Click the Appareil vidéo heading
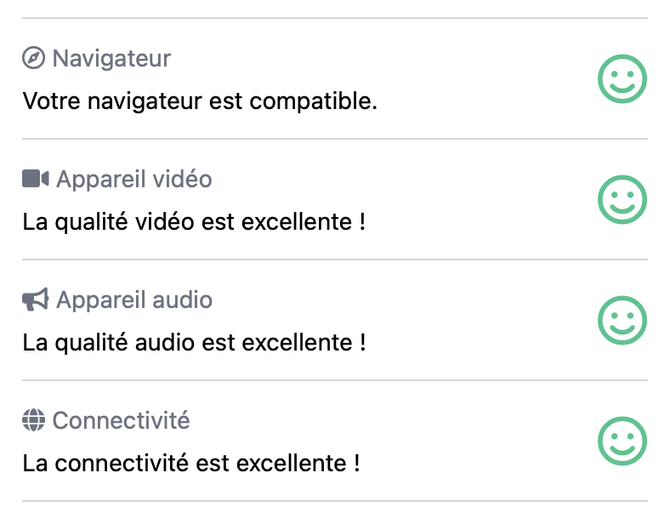 click(134, 179)
